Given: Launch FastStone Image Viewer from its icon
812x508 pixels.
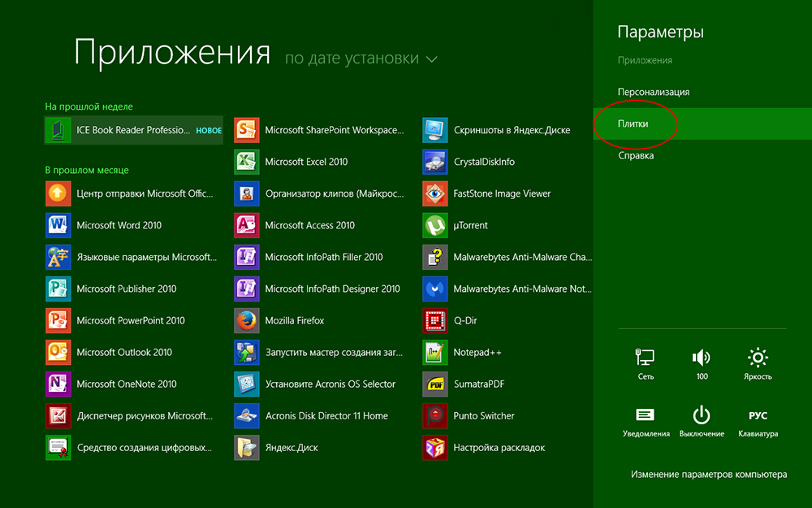Looking at the screenshot, I should tap(435, 194).
